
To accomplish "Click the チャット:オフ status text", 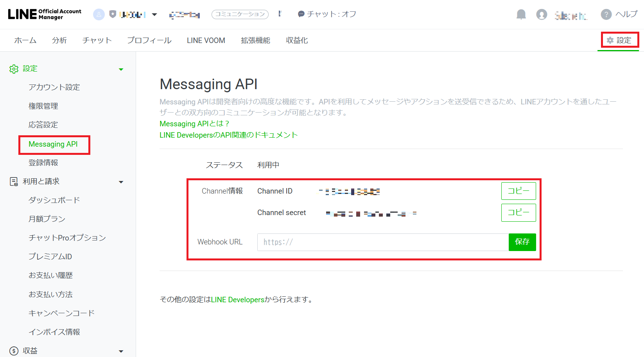I will coord(332,14).
